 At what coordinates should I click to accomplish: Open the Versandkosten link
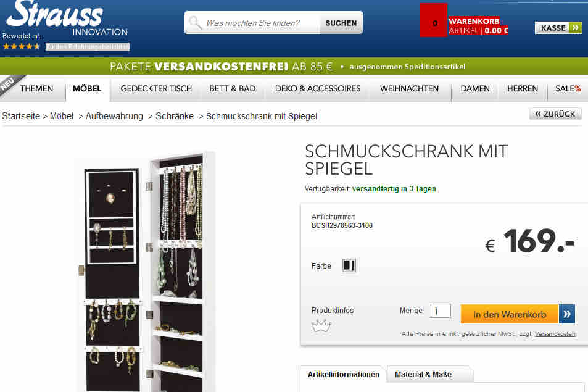click(555, 333)
